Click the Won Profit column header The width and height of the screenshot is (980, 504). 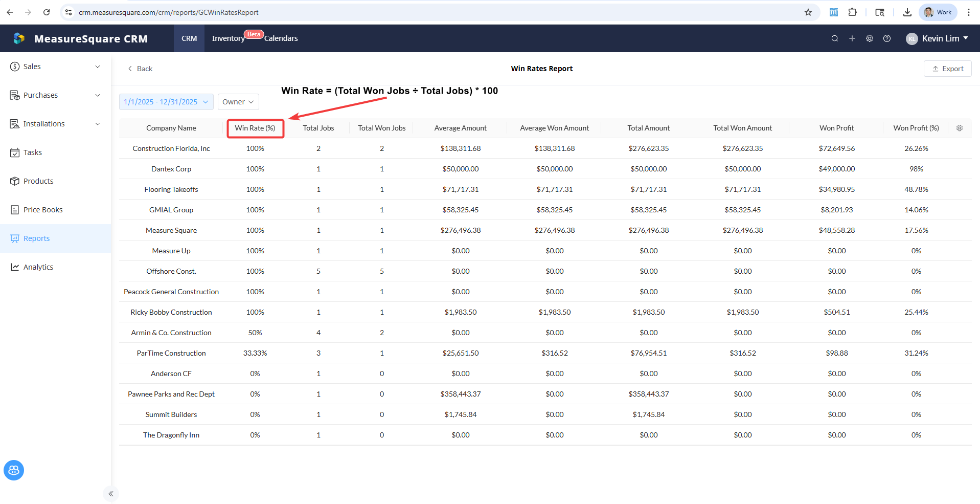point(837,128)
